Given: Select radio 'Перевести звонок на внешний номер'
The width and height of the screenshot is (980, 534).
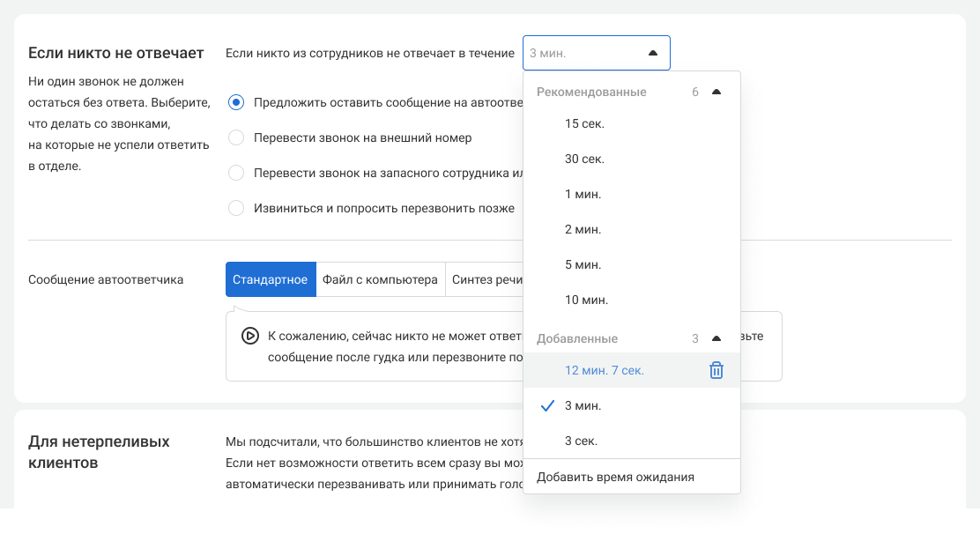Looking at the screenshot, I should 236,138.
